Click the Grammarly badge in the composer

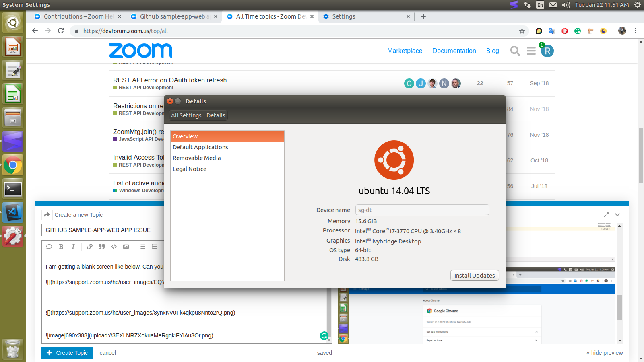click(x=324, y=336)
